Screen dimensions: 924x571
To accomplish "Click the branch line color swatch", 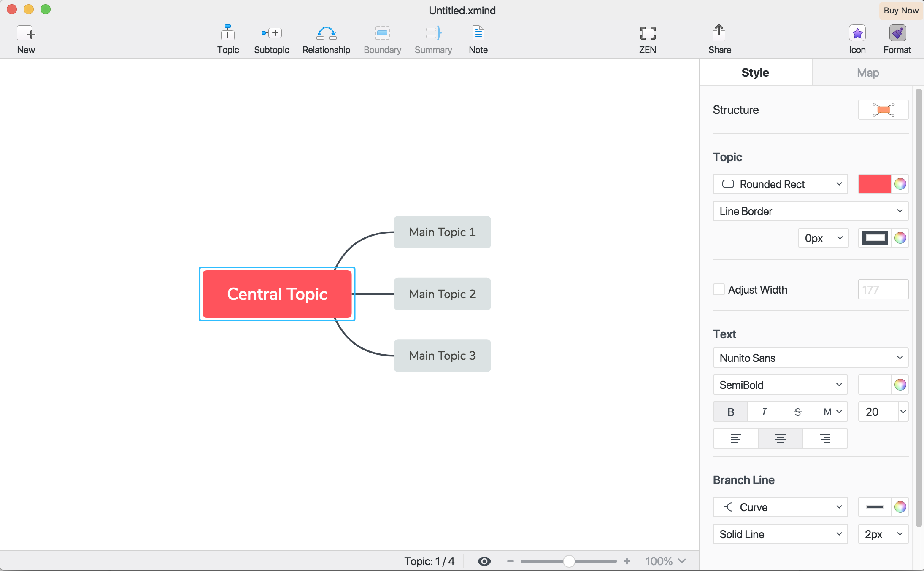I will [x=875, y=507].
